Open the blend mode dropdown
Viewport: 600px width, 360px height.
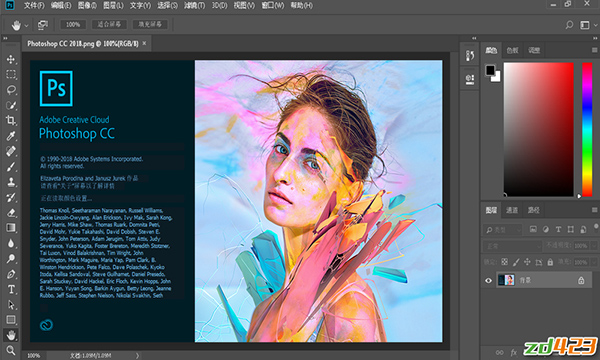pos(512,246)
